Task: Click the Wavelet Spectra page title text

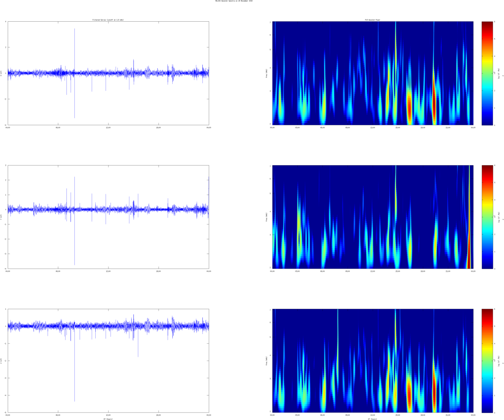Action: click(x=234, y=1)
